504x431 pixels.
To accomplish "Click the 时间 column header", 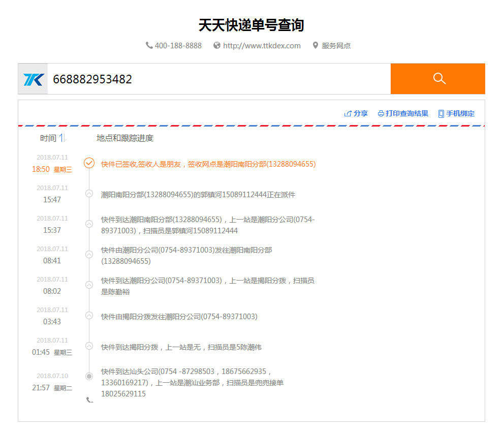I will tap(48, 138).
